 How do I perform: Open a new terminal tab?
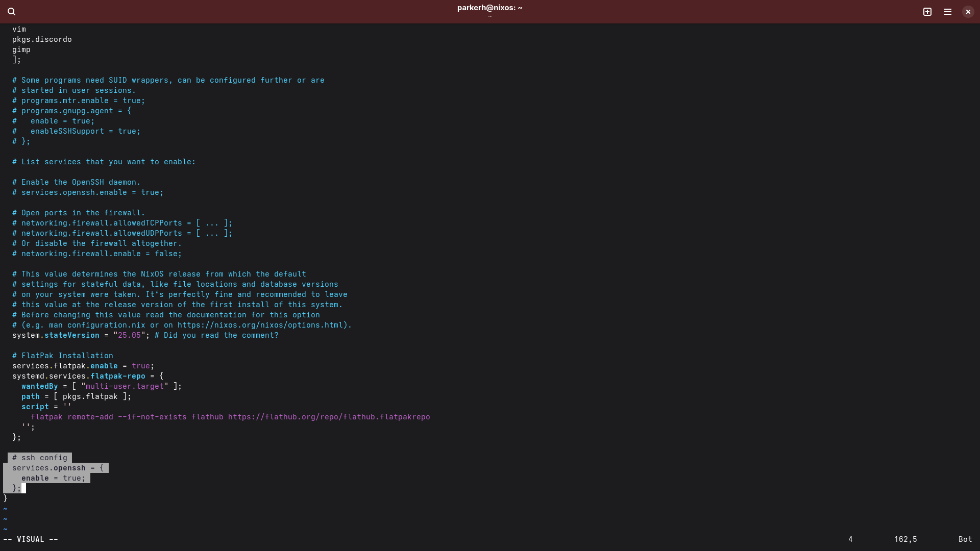927,11
